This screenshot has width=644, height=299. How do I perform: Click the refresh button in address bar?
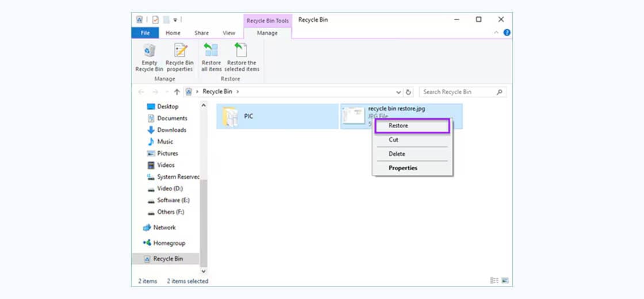[408, 92]
